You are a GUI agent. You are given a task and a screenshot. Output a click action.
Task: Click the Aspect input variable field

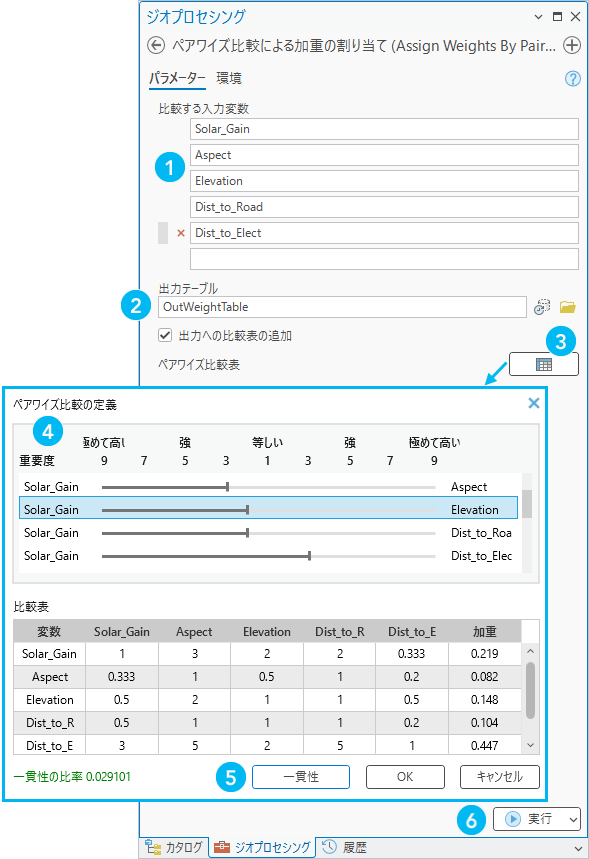pyautogui.click(x=384, y=155)
